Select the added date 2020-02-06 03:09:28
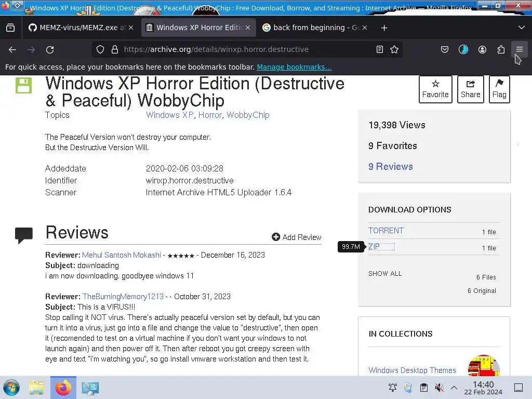Viewport: 532px width, 399px height. (184, 169)
